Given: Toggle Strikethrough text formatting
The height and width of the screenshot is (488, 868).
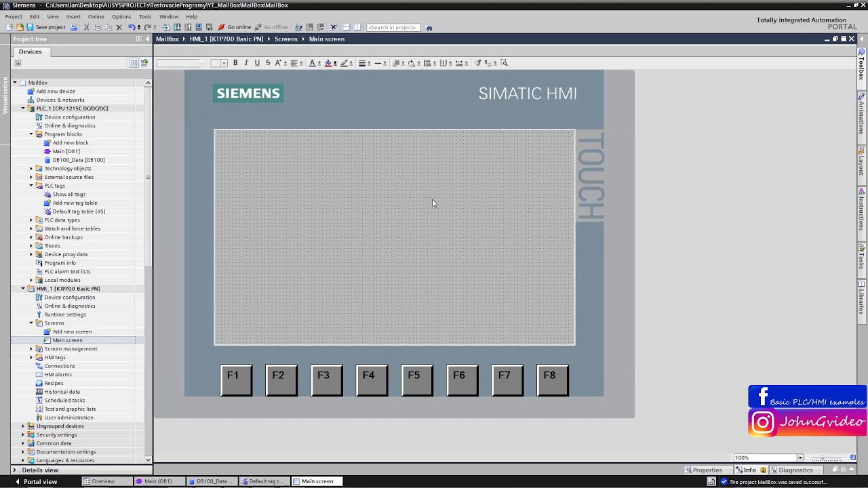Looking at the screenshot, I should click(267, 63).
